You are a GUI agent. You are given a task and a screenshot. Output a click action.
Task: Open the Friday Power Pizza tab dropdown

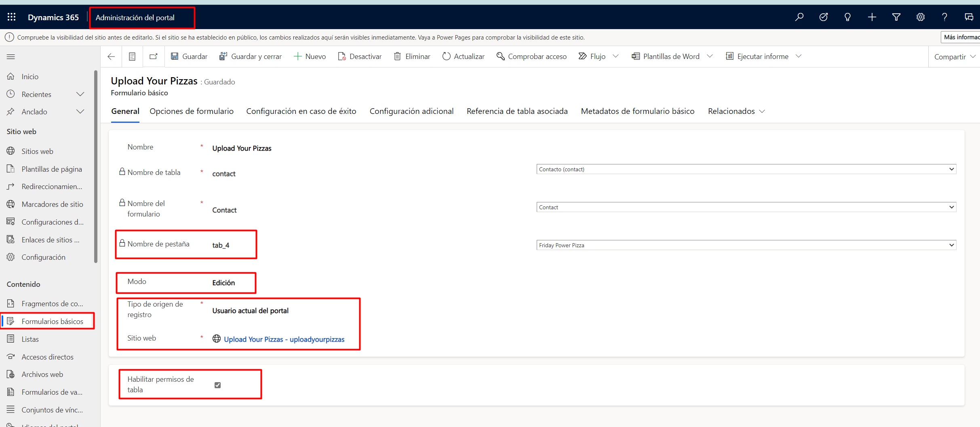(x=746, y=245)
